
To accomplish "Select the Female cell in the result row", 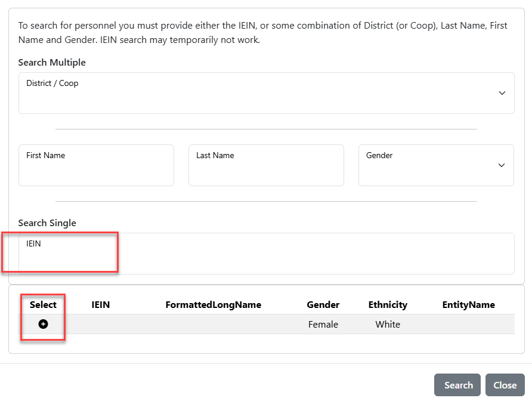I will [323, 324].
